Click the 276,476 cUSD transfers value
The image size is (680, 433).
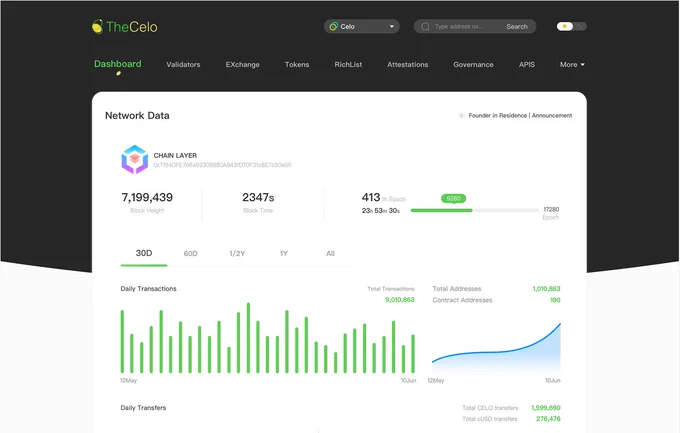pyautogui.click(x=548, y=419)
